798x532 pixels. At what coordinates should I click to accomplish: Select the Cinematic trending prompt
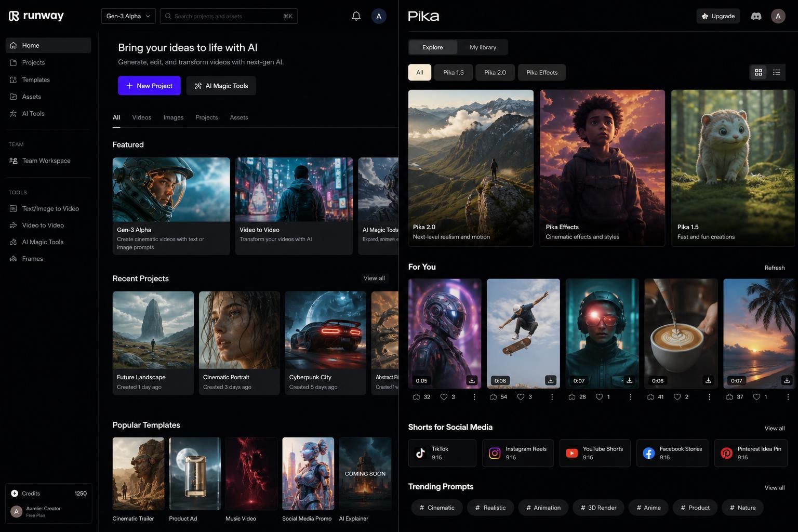point(437,508)
